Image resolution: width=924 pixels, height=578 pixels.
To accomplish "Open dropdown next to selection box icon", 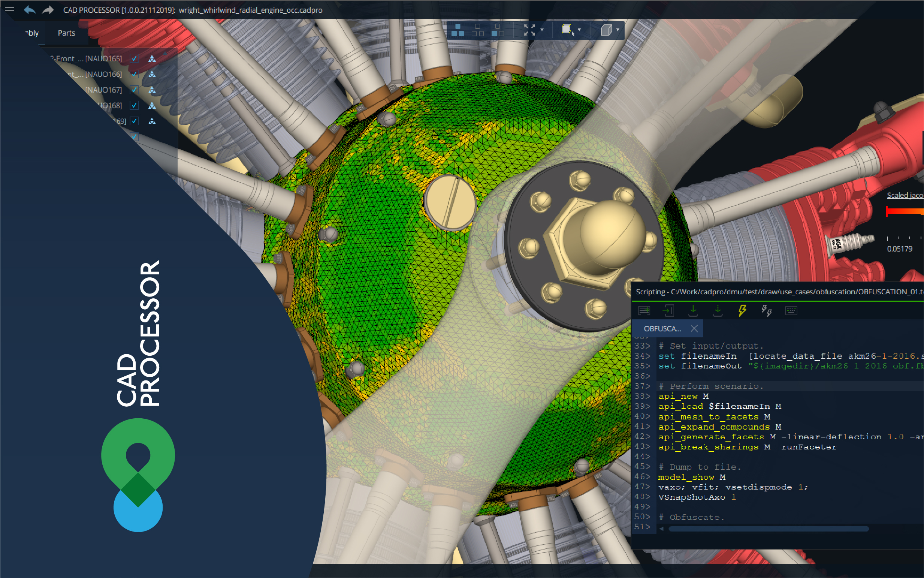I will click(x=579, y=30).
